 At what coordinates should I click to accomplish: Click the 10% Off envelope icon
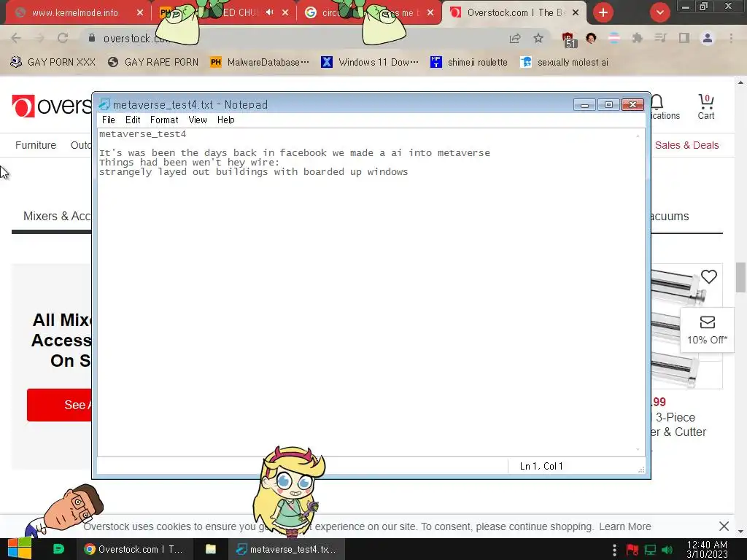point(708,322)
